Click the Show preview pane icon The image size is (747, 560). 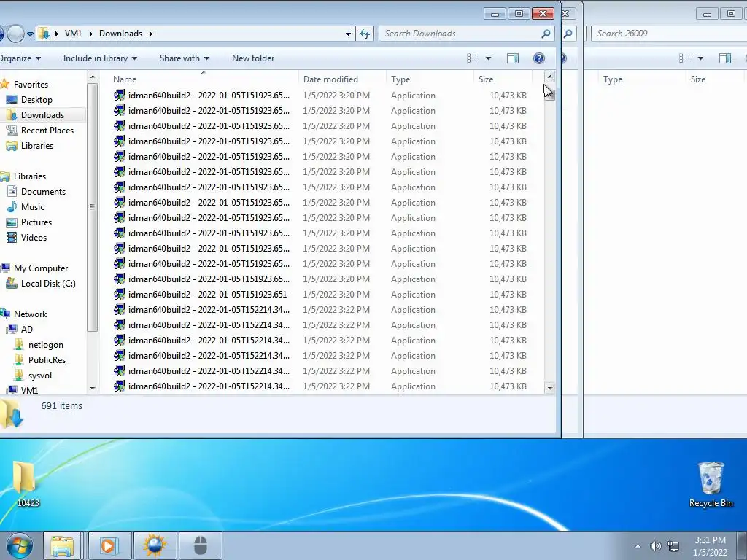pyautogui.click(x=513, y=58)
